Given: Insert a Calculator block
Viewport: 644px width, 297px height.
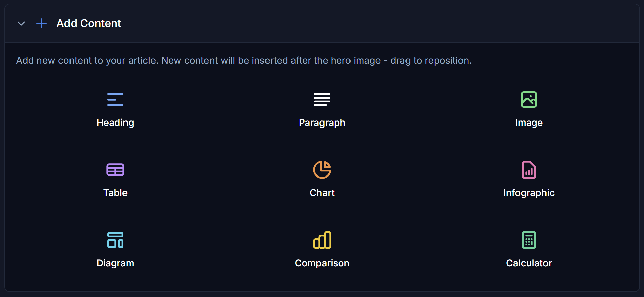Looking at the screenshot, I should (528, 250).
